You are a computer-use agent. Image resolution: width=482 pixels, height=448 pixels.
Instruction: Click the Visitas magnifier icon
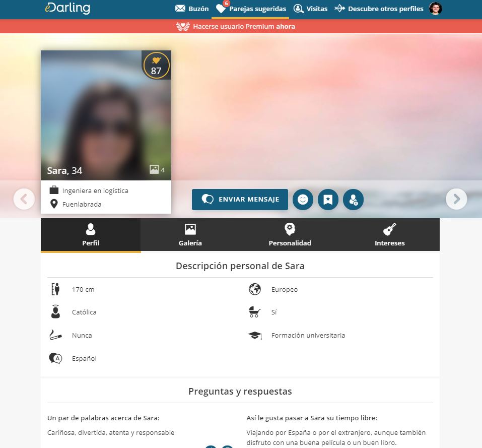click(298, 9)
